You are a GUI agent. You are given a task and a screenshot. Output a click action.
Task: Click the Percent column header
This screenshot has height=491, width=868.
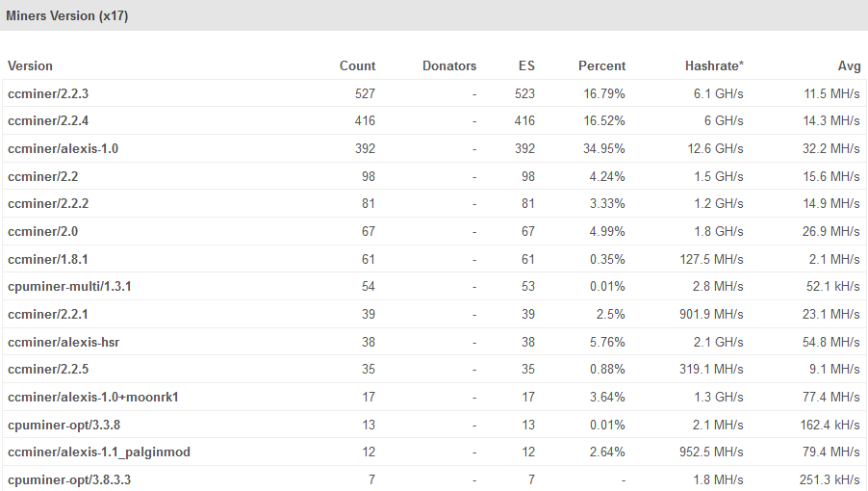click(601, 66)
